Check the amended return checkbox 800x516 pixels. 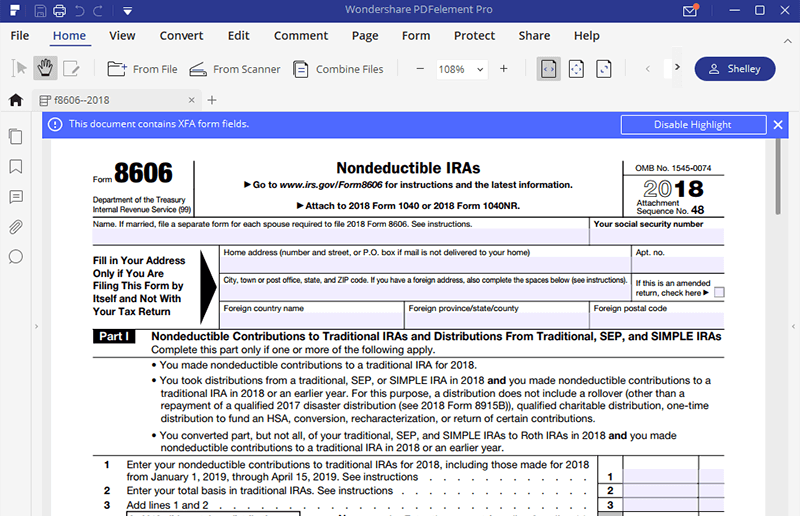coord(719,292)
